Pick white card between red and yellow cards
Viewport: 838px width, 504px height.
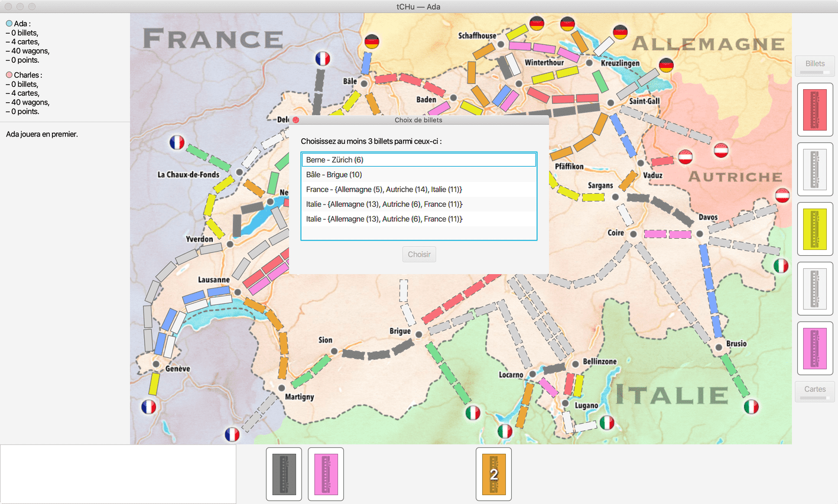(x=815, y=170)
